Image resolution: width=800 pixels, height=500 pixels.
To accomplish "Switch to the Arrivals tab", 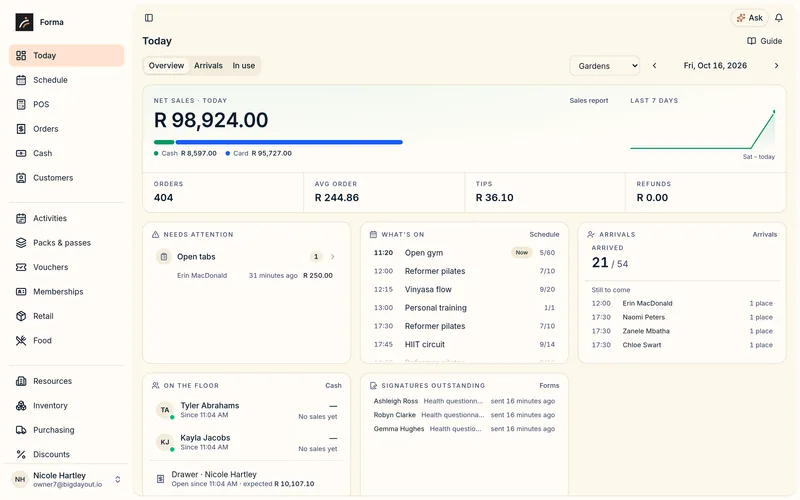I will (208, 66).
